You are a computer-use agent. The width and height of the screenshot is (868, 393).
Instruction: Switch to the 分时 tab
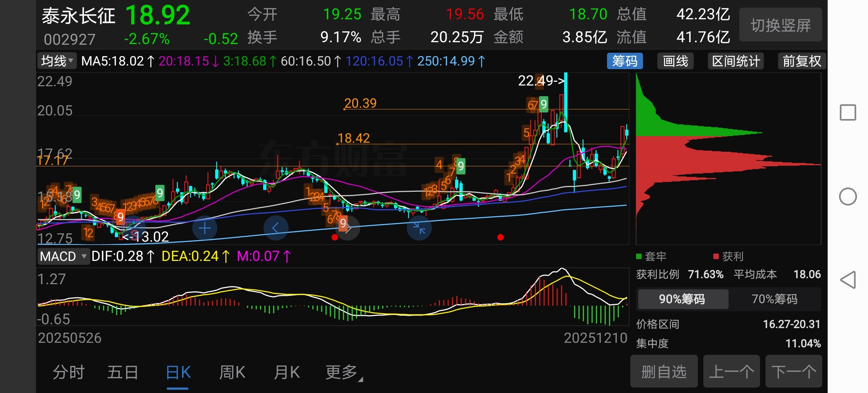[68, 373]
